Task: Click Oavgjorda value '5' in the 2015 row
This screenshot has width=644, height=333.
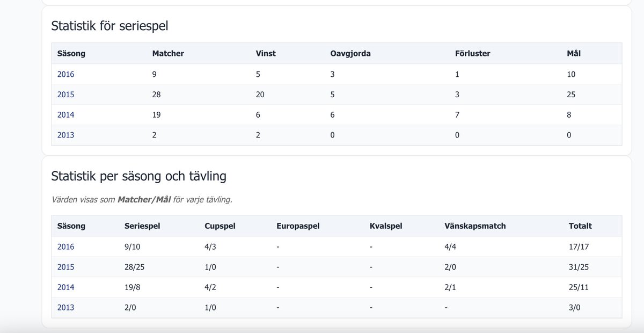Action: [333, 95]
